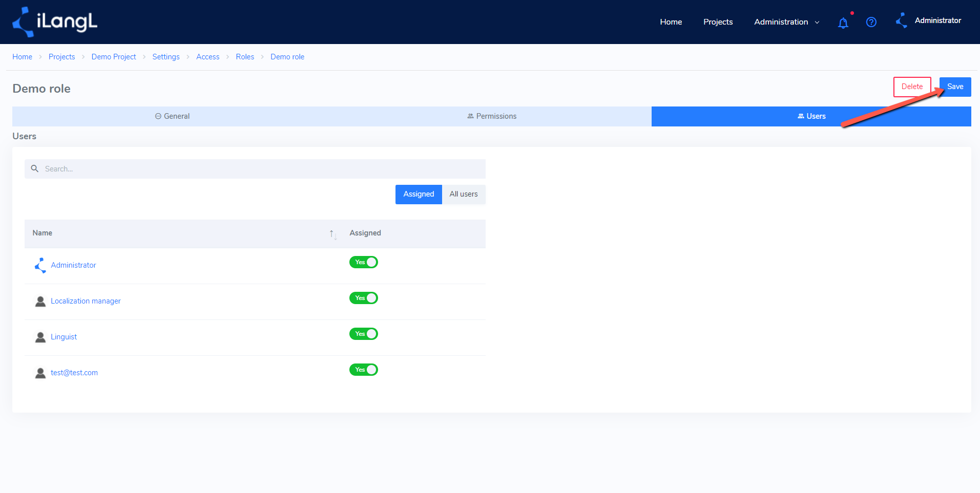Image resolution: width=980 pixels, height=493 pixels.
Task: Switch to the General tab
Action: tap(172, 116)
